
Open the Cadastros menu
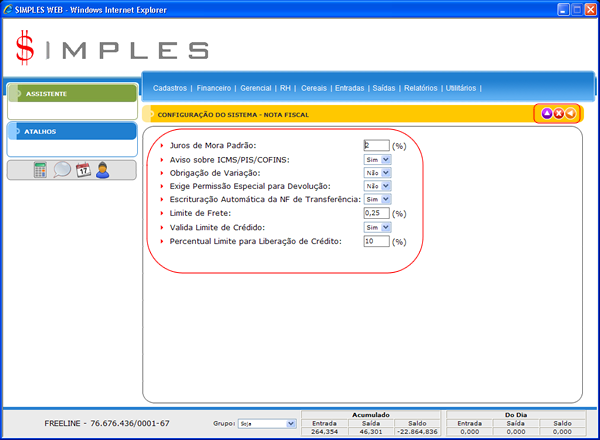tap(170, 88)
